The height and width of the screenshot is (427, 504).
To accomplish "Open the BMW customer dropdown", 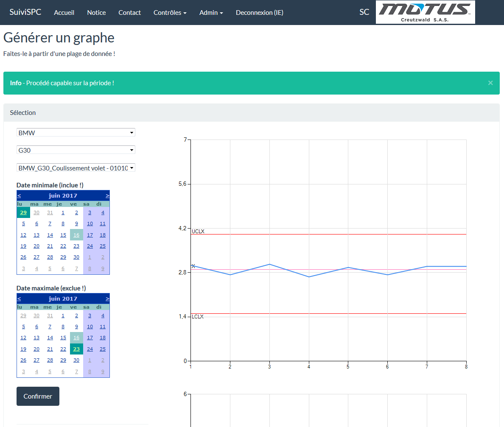I will point(76,133).
